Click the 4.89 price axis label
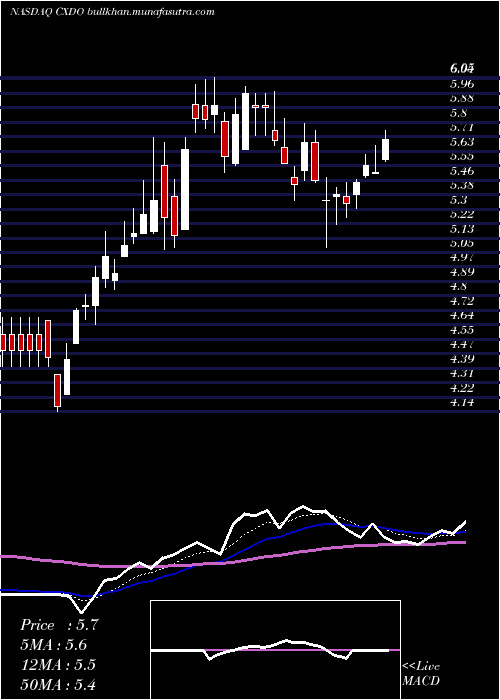 click(x=462, y=272)
